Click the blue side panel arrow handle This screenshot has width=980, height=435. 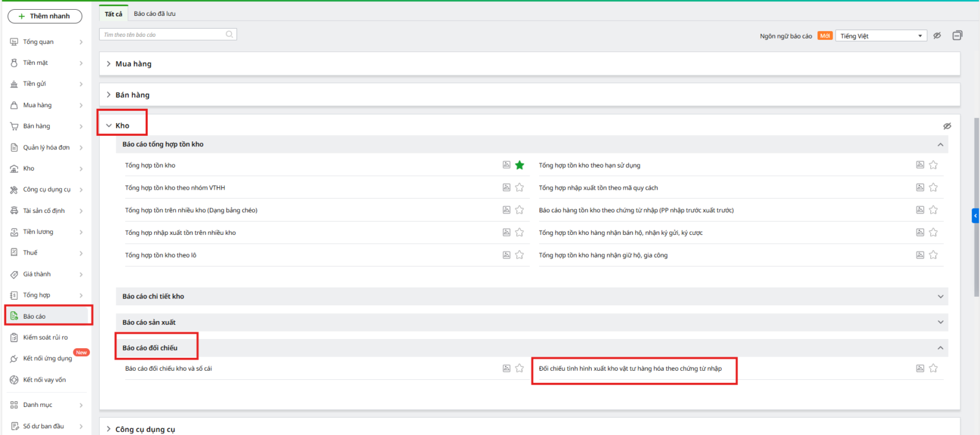pyautogui.click(x=975, y=215)
